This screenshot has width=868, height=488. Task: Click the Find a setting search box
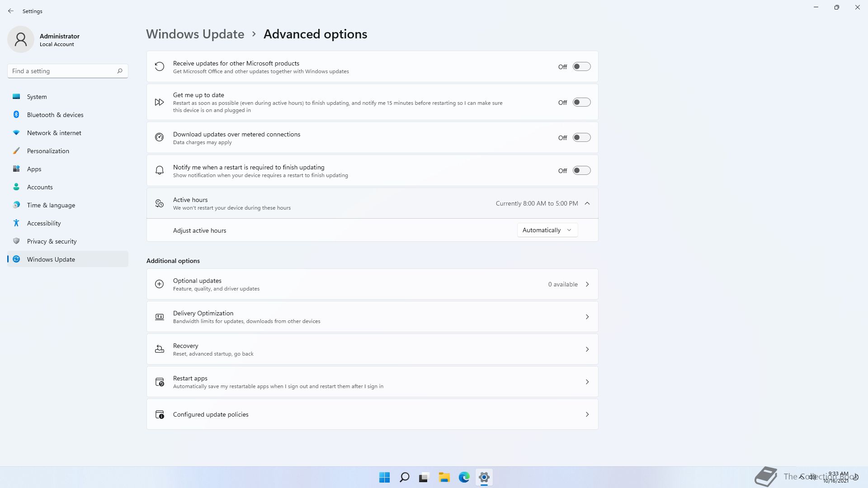coord(68,71)
